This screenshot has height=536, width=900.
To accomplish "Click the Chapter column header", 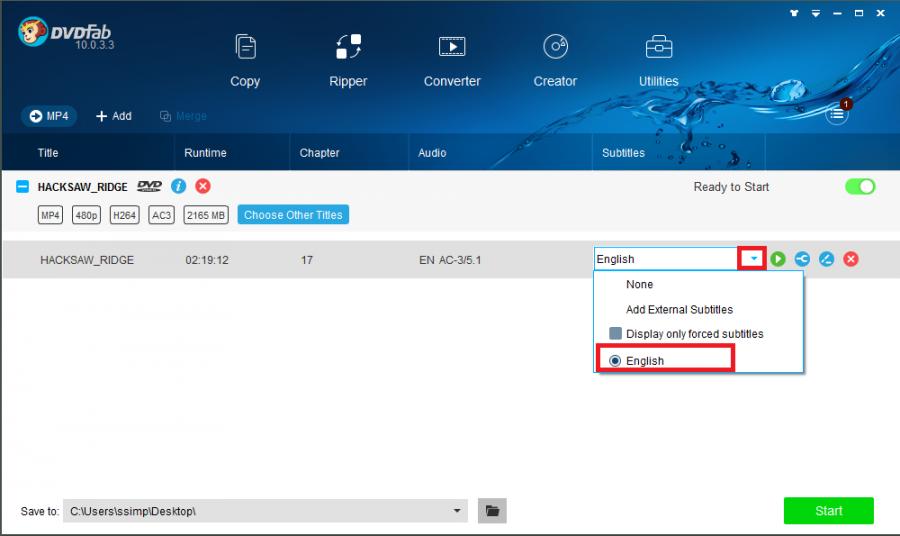I will [x=319, y=153].
